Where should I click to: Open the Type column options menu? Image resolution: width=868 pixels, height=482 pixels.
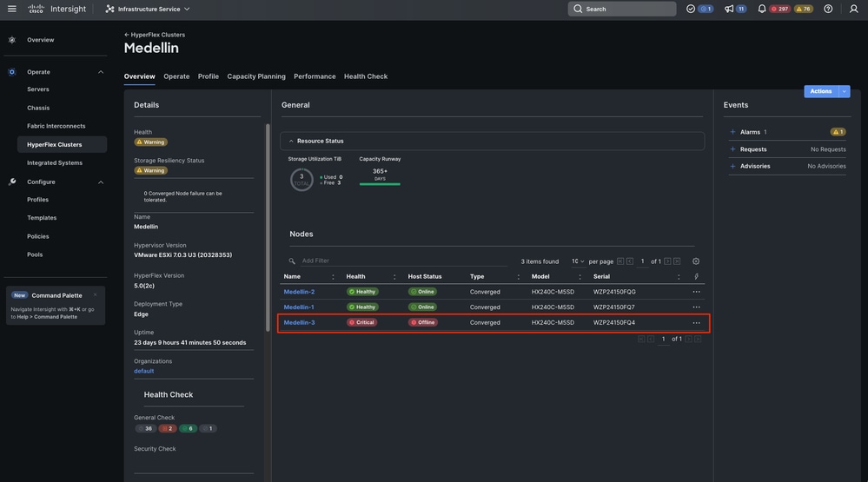[x=518, y=277]
